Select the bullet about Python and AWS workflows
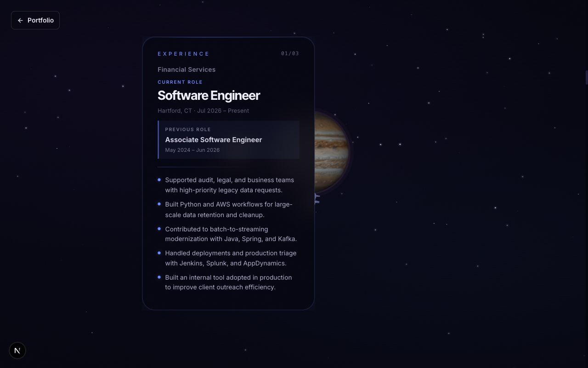This screenshot has width=588, height=368. [x=228, y=209]
